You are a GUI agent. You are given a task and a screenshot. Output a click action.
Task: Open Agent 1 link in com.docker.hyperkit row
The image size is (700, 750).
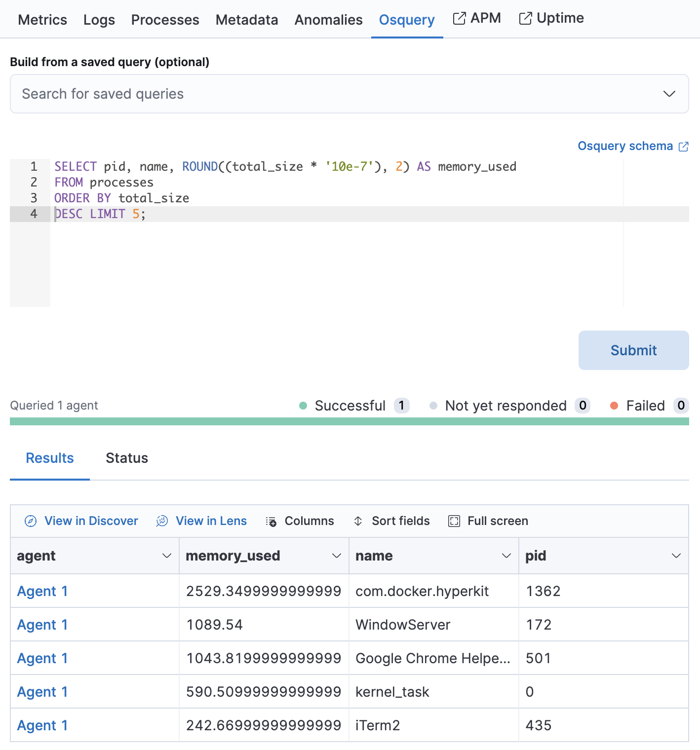[42, 591]
